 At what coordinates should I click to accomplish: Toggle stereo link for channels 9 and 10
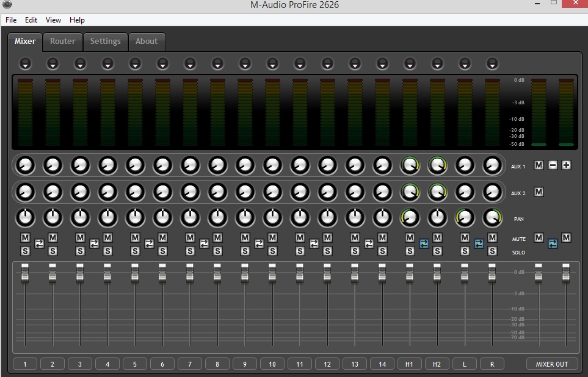(x=259, y=244)
